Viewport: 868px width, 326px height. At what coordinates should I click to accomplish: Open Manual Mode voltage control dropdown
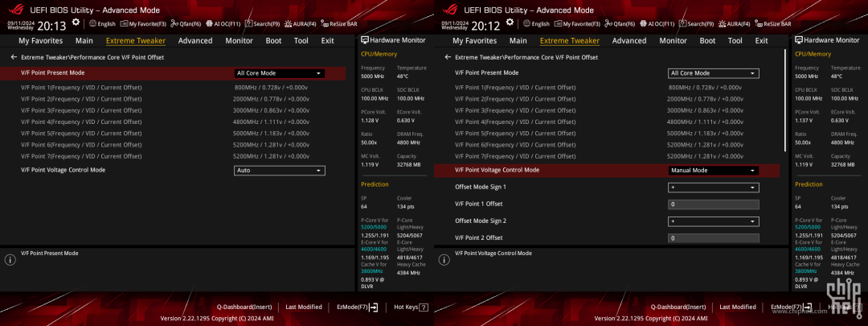click(714, 170)
